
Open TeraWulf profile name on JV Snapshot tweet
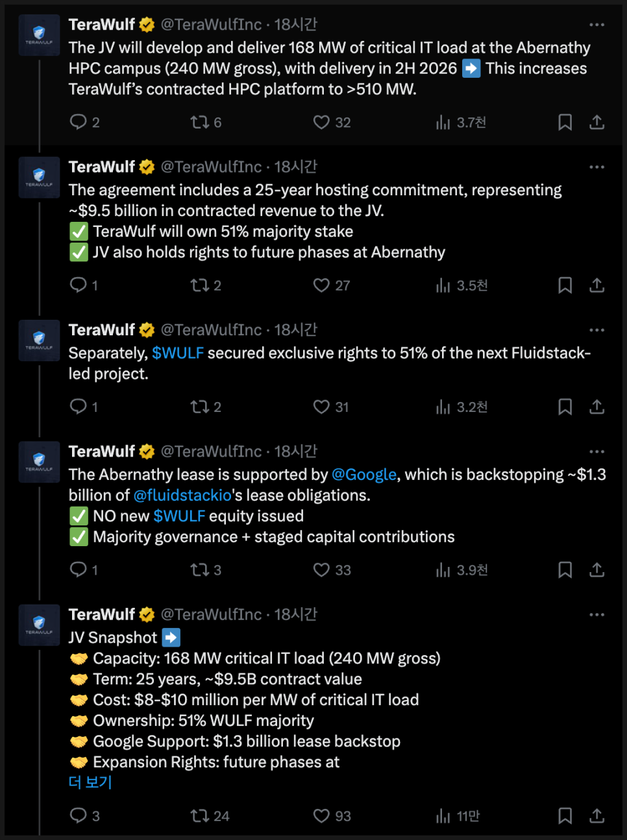pos(102,614)
